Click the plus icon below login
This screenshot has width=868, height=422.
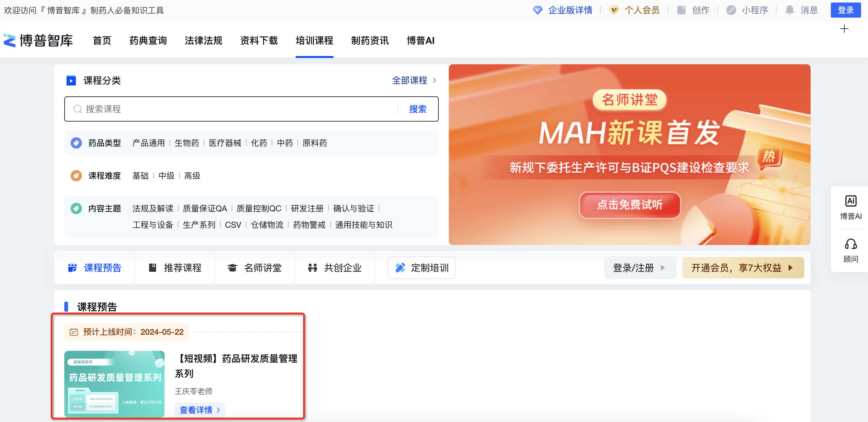pos(844,29)
